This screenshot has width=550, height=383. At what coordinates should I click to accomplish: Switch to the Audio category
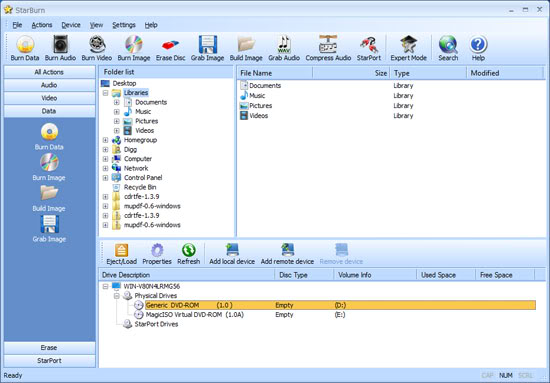pyautogui.click(x=49, y=85)
